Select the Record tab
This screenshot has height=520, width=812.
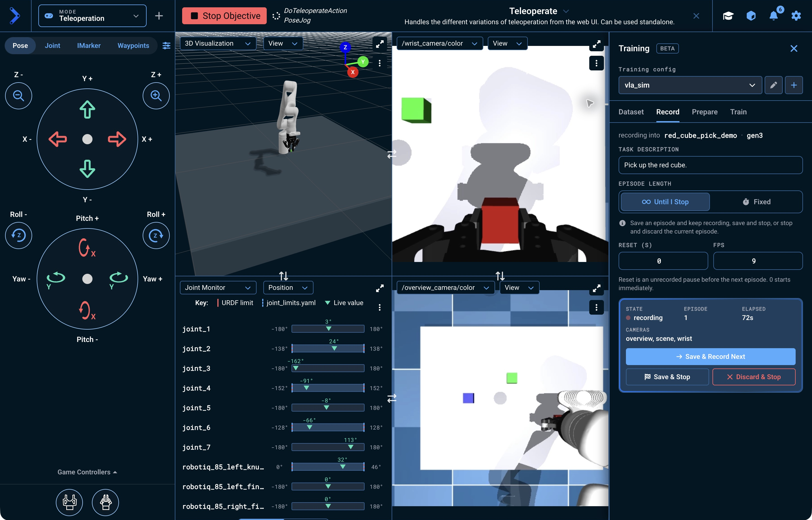(x=668, y=112)
